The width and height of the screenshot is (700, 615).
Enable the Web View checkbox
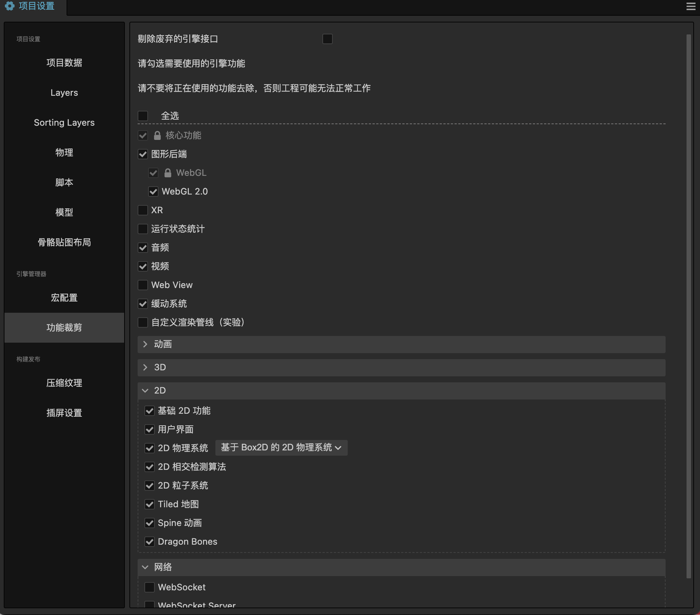tap(143, 285)
